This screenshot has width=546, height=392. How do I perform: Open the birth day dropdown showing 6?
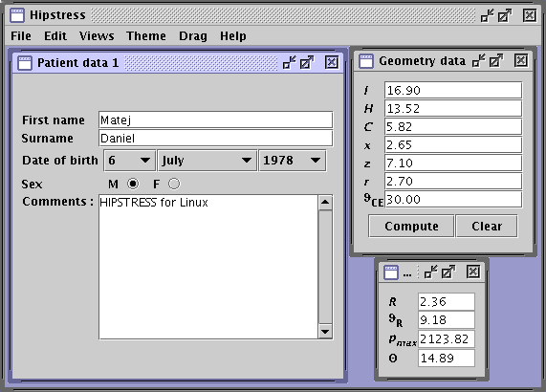tap(129, 161)
